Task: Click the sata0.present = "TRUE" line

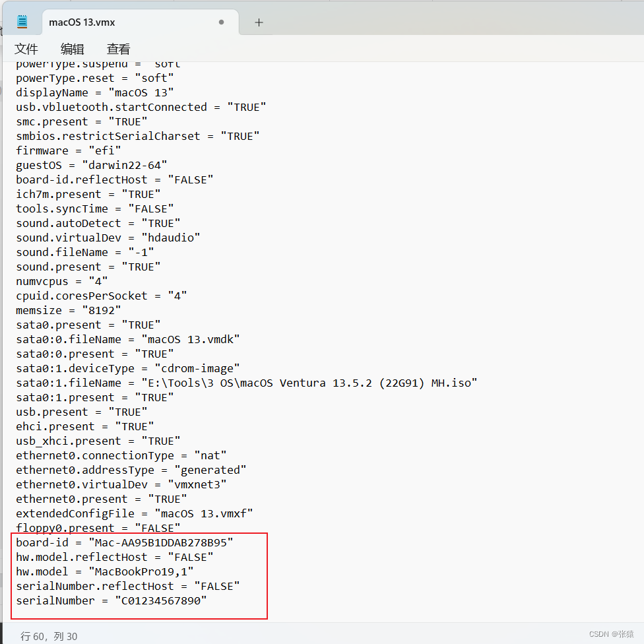Action: [88, 325]
